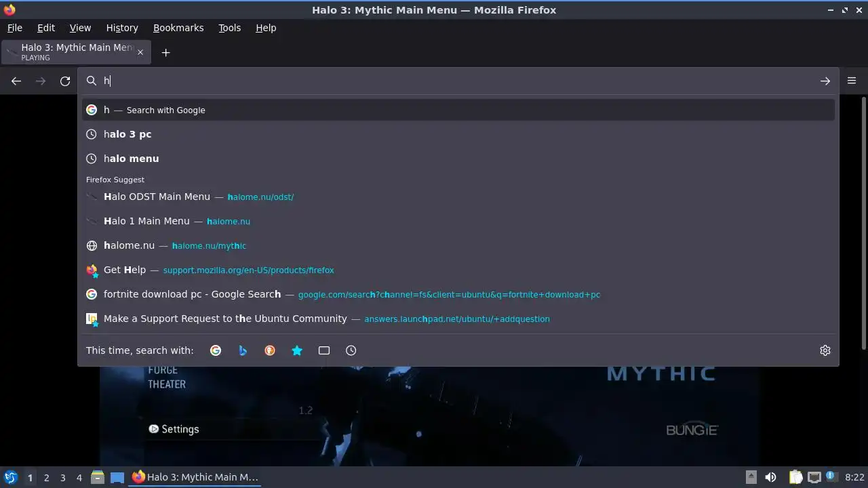868x488 pixels.
Task: Open Halo ODST Main Menu suggestion
Action: pos(458,197)
